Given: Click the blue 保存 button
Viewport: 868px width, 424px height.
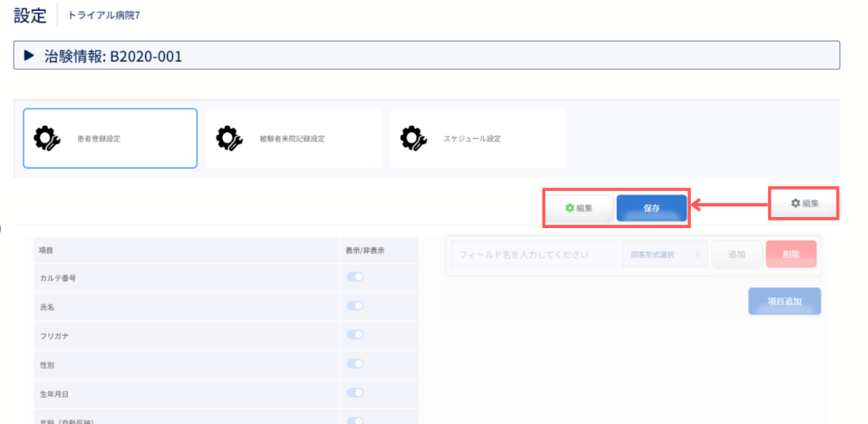Looking at the screenshot, I should tap(652, 208).
